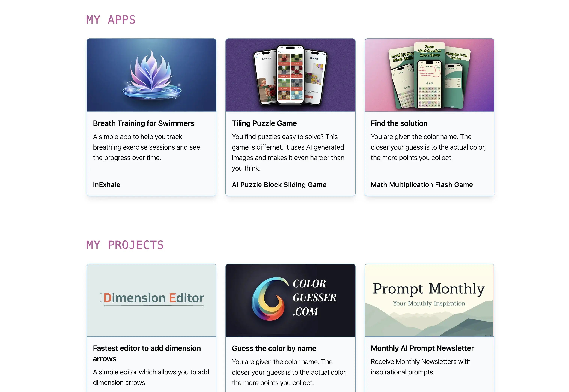Open 'Monthly AI Prompt Newsletter' title
The image size is (569, 392).
coord(422,348)
